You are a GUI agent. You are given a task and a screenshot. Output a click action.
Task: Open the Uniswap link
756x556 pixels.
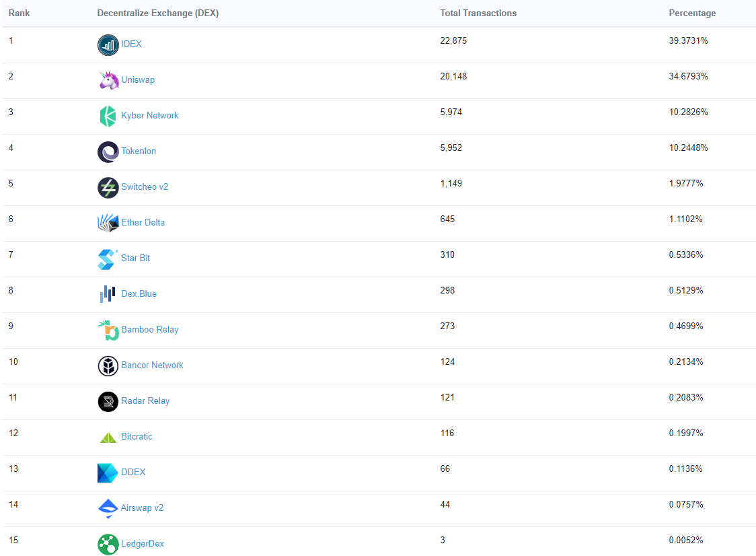tap(138, 79)
